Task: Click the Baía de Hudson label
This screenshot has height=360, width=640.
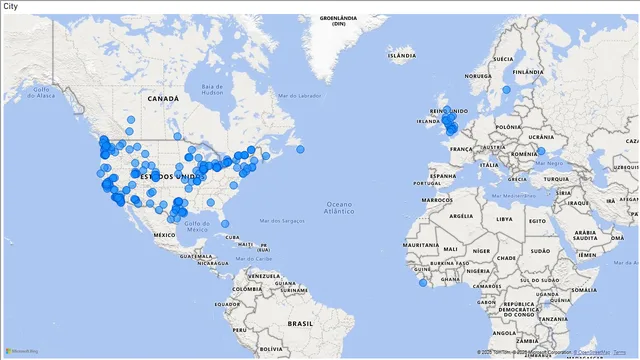Action: tap(212, 89)
